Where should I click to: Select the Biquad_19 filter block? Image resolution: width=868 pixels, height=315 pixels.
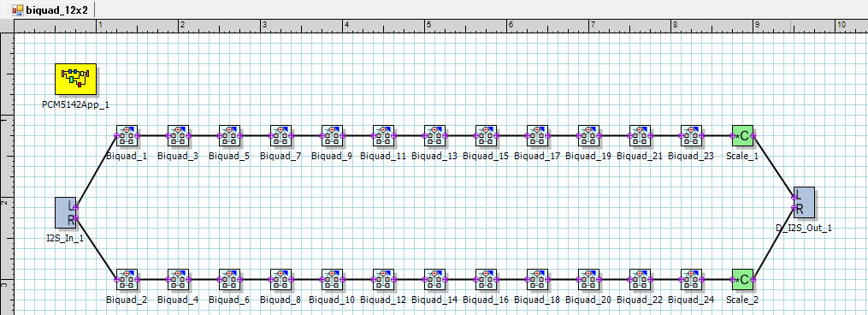click(588, 135)
